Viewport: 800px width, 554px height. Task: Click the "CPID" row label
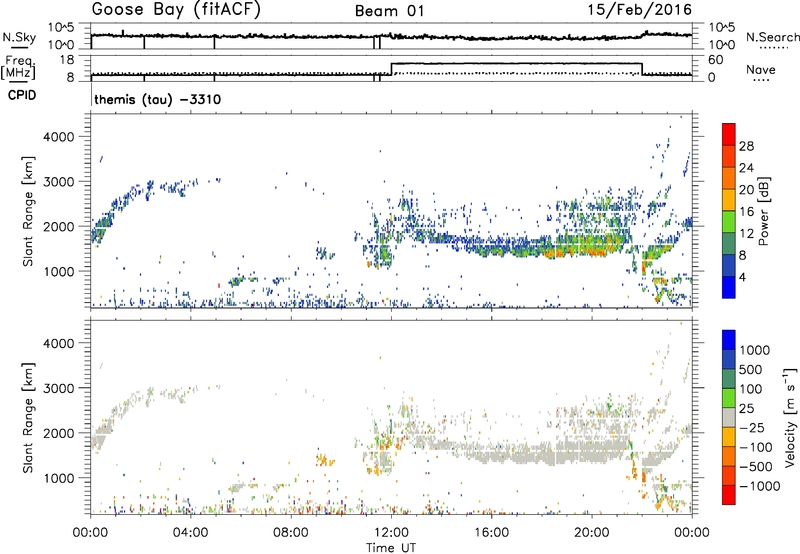point(22,95)
